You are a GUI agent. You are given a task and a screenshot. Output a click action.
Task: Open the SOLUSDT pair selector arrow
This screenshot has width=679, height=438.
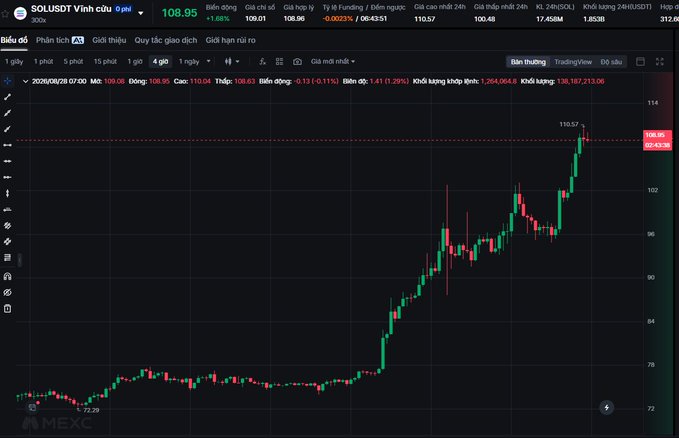tap(141, 13)
